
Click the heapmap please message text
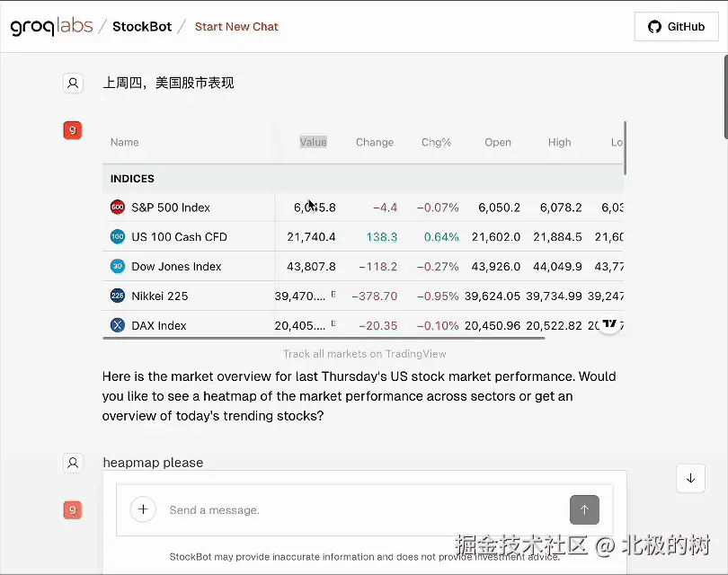tap(153, 462)
